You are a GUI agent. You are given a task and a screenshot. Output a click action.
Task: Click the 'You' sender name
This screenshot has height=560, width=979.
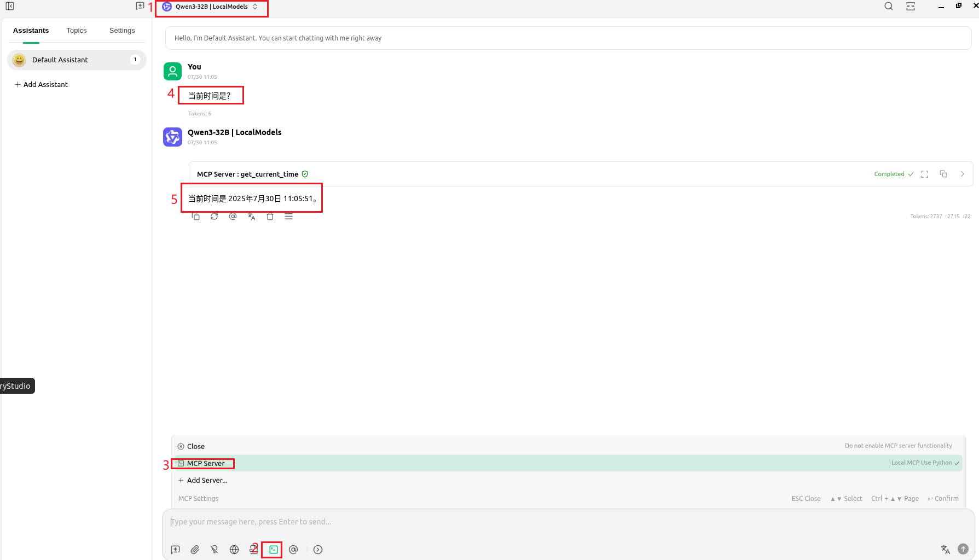click(194, 67)
